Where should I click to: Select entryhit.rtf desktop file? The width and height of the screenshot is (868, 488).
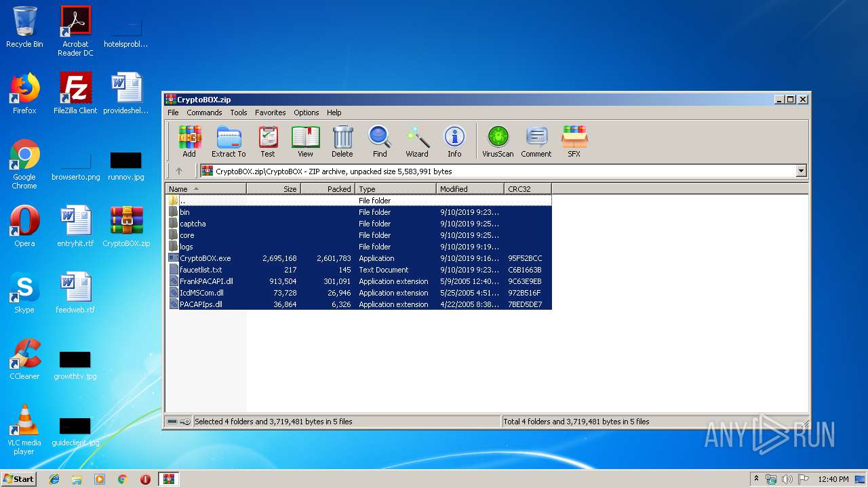(x=75, y=226)
